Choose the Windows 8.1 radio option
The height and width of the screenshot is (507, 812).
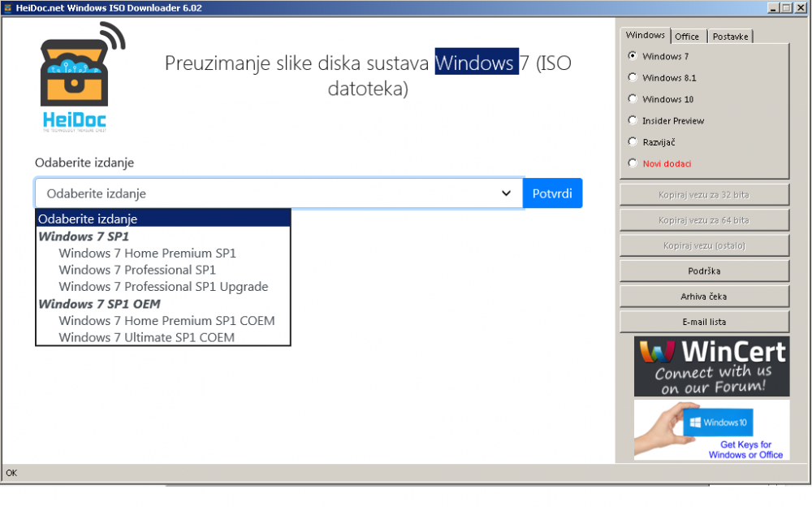coord(633,78)
